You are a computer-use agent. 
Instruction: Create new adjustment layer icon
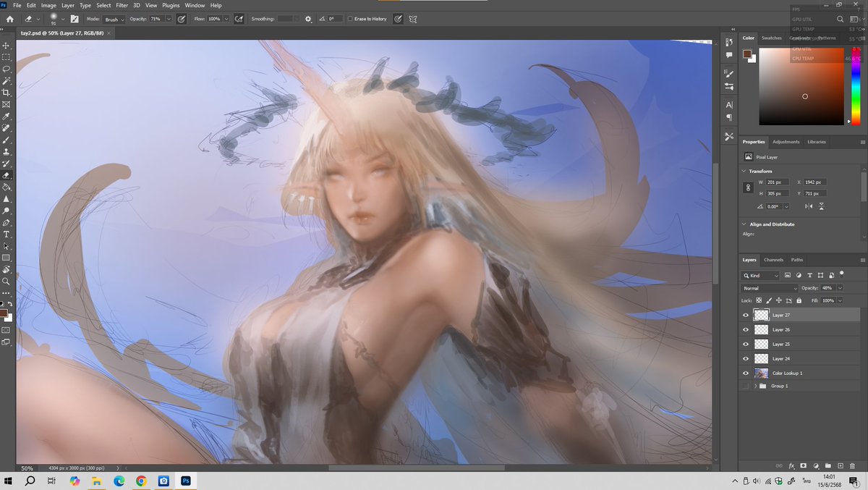816,465
